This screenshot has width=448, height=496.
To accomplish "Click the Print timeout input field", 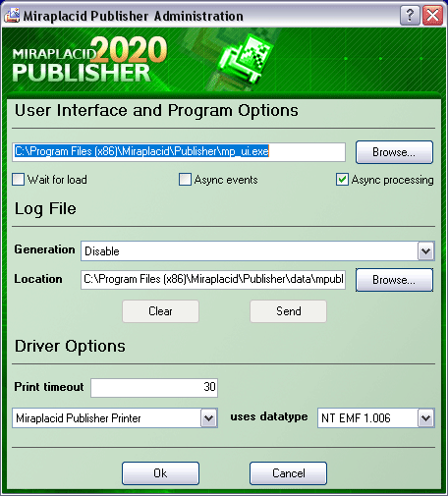I will [154, 388].
